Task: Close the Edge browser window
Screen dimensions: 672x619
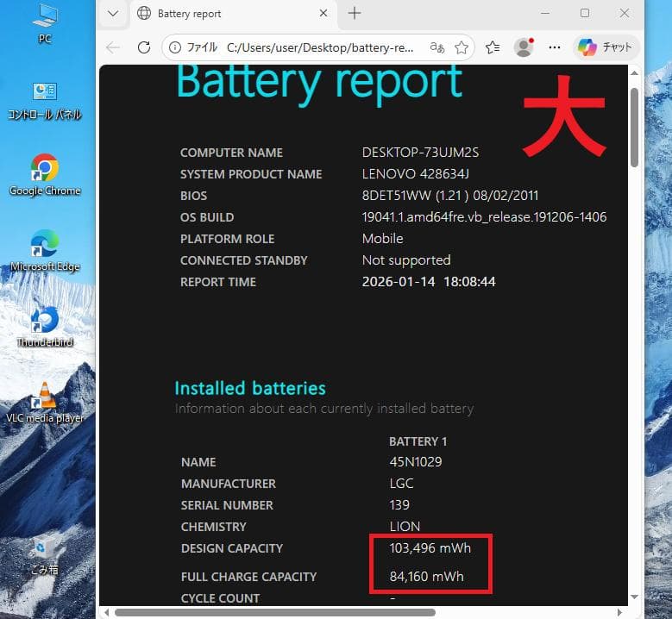Action: click(625, 13)
